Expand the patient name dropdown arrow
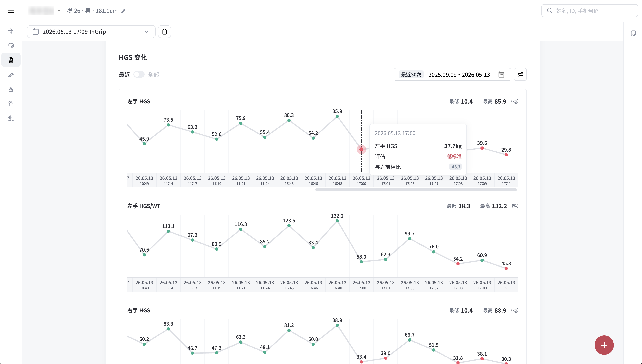The image size is (642, 364). [59, 11]
